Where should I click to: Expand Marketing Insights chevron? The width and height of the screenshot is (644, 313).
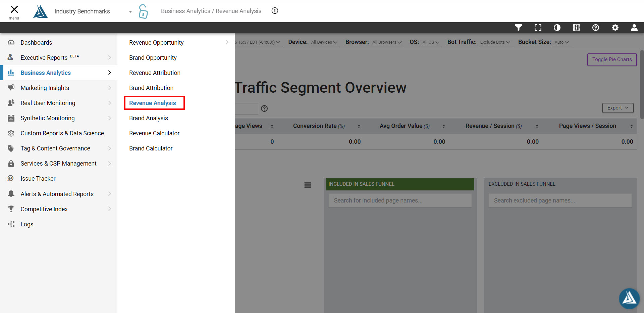(x=110, y=88)
